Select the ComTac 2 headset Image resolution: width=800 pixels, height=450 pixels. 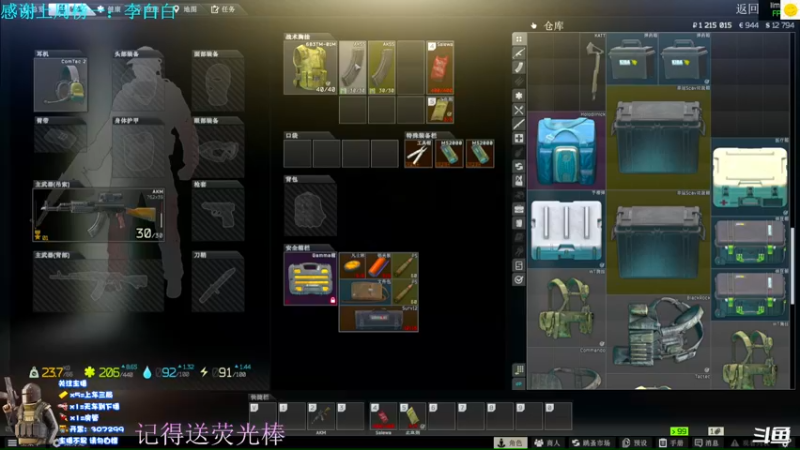tap(61, 84)
